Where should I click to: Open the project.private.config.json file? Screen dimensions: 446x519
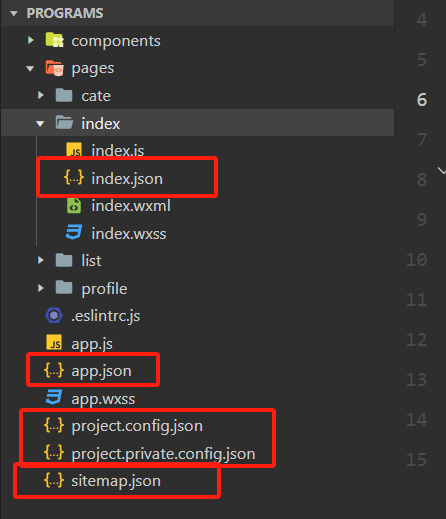coord(163,454)
